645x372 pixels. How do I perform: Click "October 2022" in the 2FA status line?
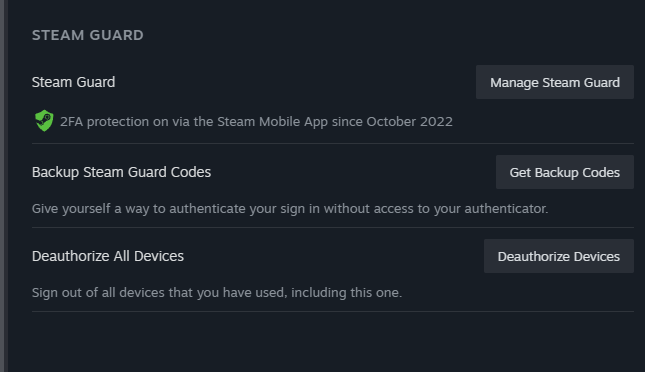click(x=409, y=122)
